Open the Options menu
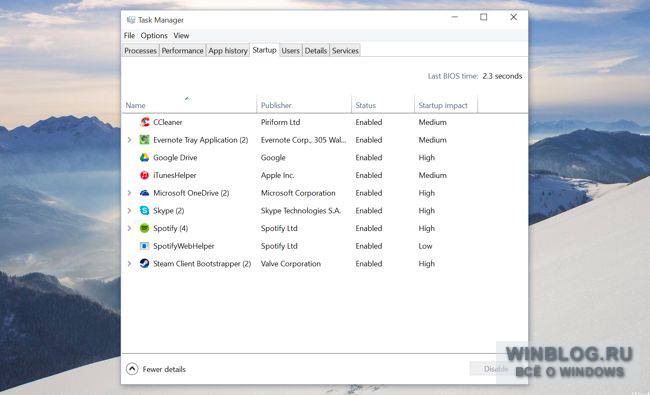The image size is (650, 395). [x=154, y=36]
